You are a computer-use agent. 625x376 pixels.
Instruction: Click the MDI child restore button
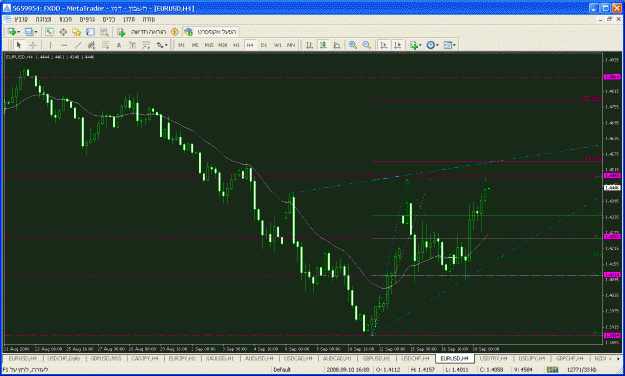[609, 19]
